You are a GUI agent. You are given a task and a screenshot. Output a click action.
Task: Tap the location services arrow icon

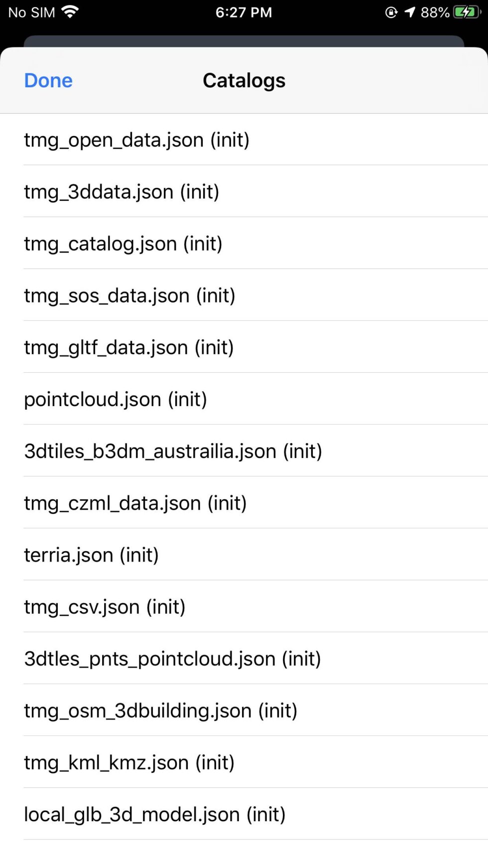(x=410, y=11)
